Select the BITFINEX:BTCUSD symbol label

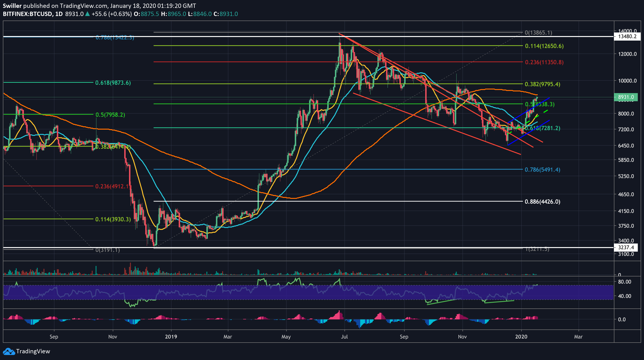tap(27, 14)
